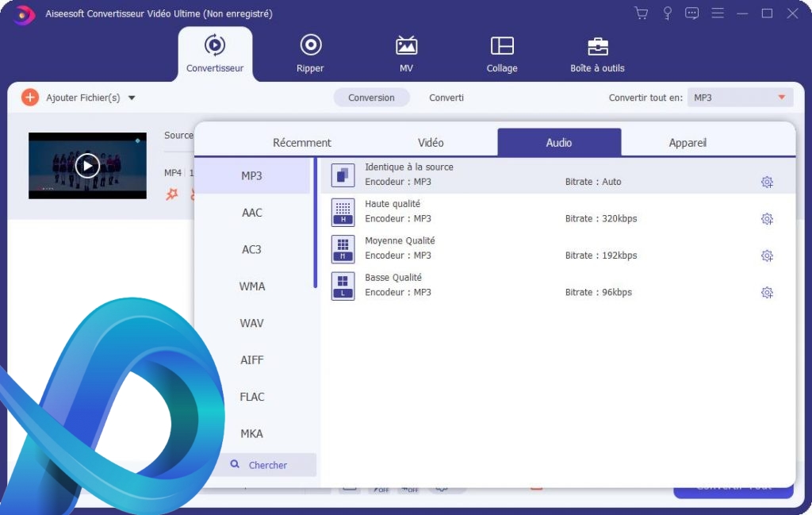Screen dimensions: 812x515
Task: Click the magnifier icon beside Chercher
Action: click(x=235, y=464)
